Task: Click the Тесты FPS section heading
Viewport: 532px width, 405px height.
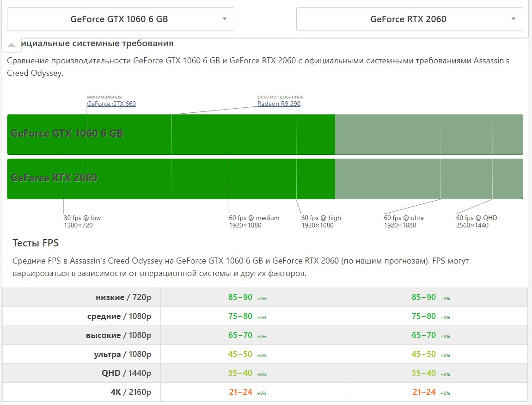Action: coord(36,243)
